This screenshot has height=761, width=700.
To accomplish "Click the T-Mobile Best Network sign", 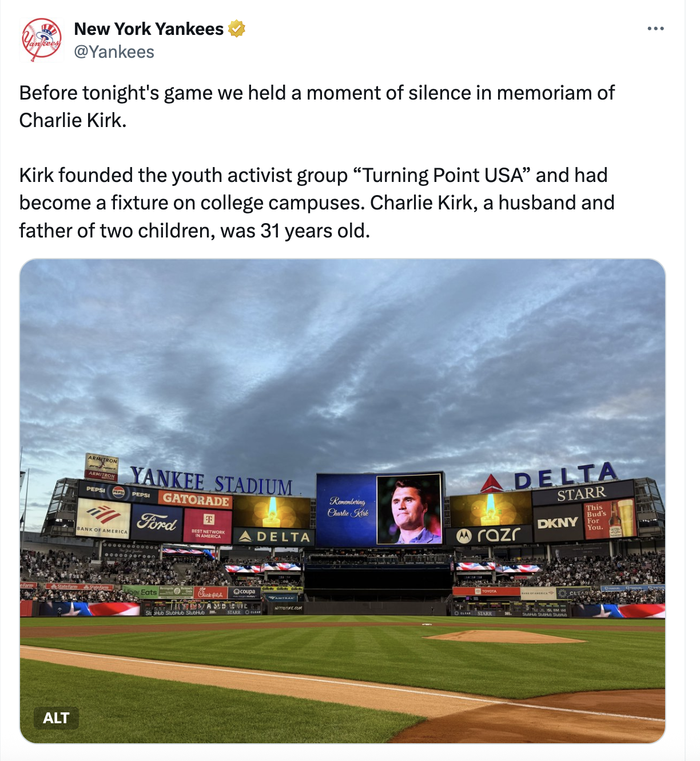I will click(x=208, y=525).
